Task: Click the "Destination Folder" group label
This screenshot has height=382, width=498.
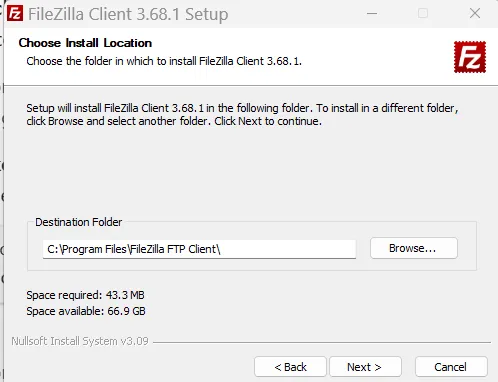Action: click(79, 222)
